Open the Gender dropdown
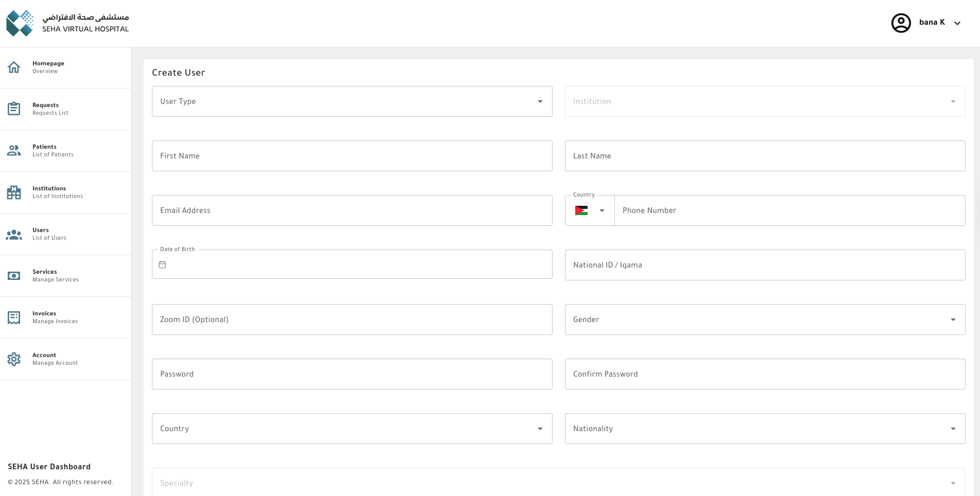This screenshot has width=980, height=496. (x=765, y=320)
